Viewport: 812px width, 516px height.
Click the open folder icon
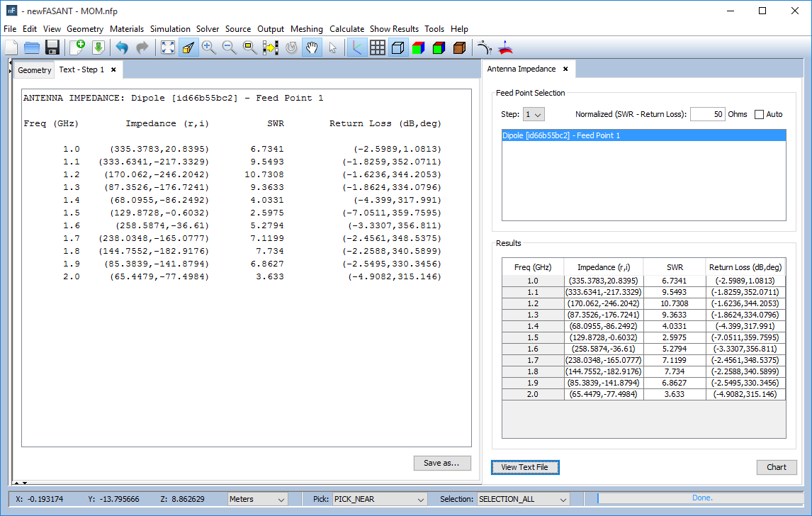coord(32,47)
